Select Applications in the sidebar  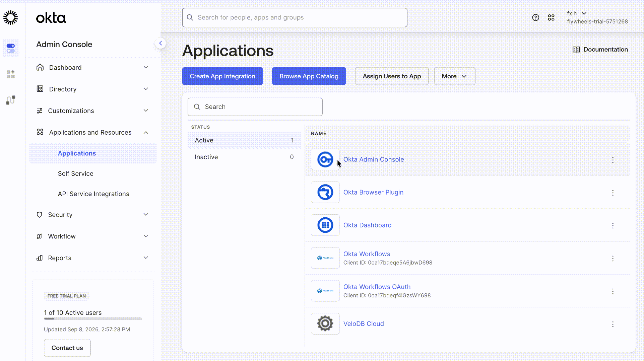click(93, 153)
